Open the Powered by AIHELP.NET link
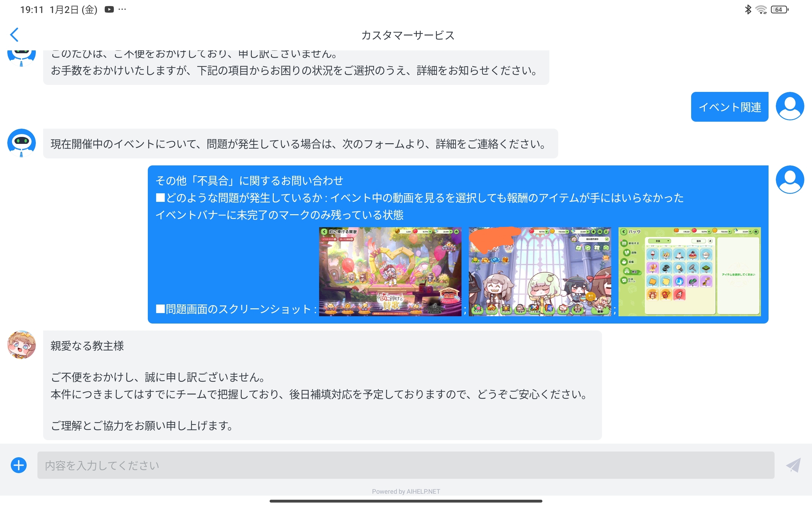Screen dimensions: 812x507 tap(406, 491)
